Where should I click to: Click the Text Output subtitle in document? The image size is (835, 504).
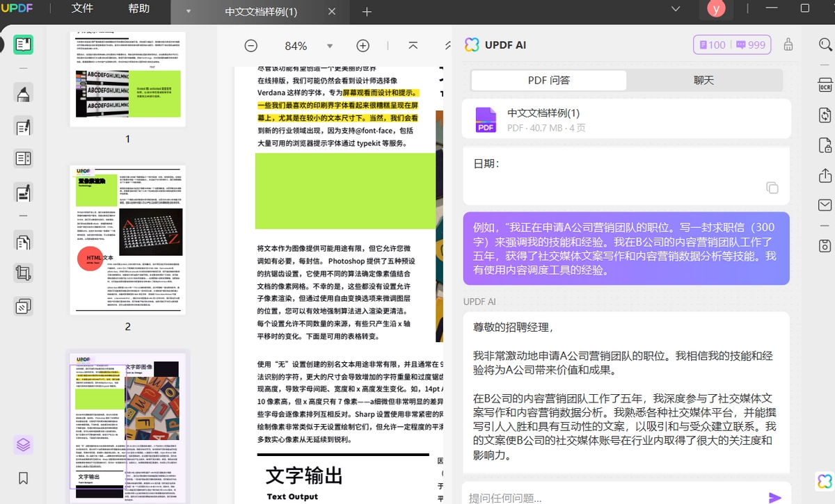pyautogui.click(x=292, y=496)
